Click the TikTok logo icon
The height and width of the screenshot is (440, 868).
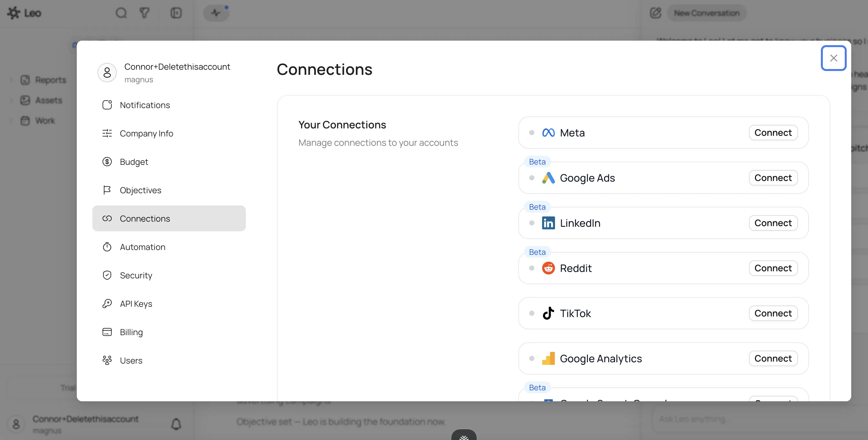pos(548,313)
